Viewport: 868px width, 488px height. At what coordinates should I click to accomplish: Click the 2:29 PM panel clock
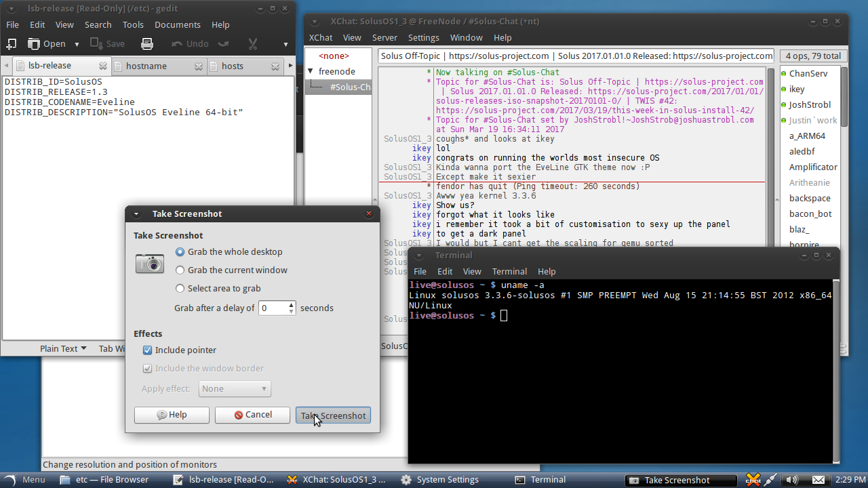[850, 480]
